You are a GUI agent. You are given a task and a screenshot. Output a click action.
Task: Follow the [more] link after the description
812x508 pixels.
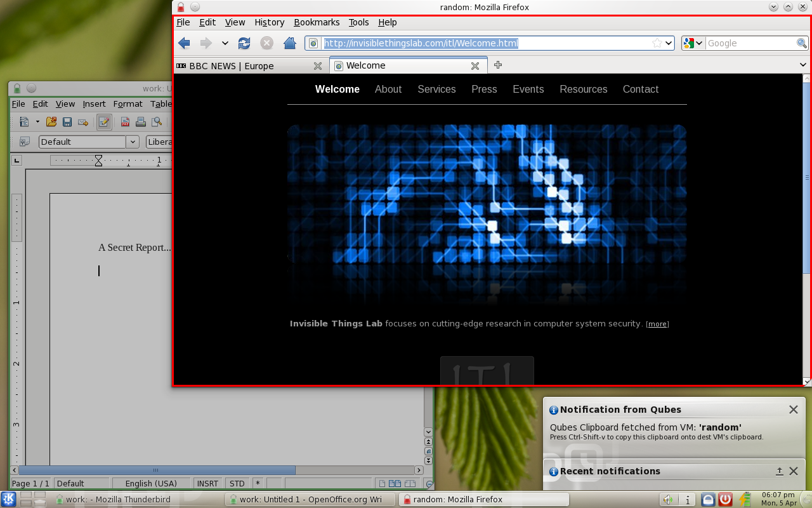pos(657,324)
